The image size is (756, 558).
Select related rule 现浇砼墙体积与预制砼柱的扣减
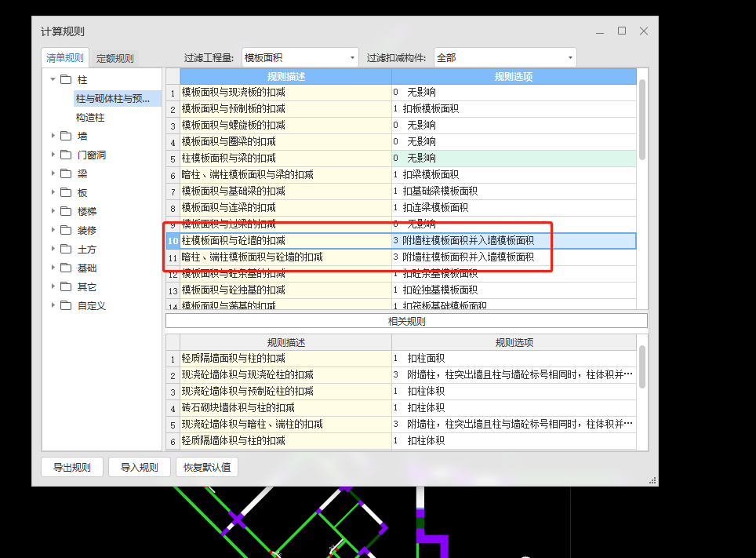(286, 391)
